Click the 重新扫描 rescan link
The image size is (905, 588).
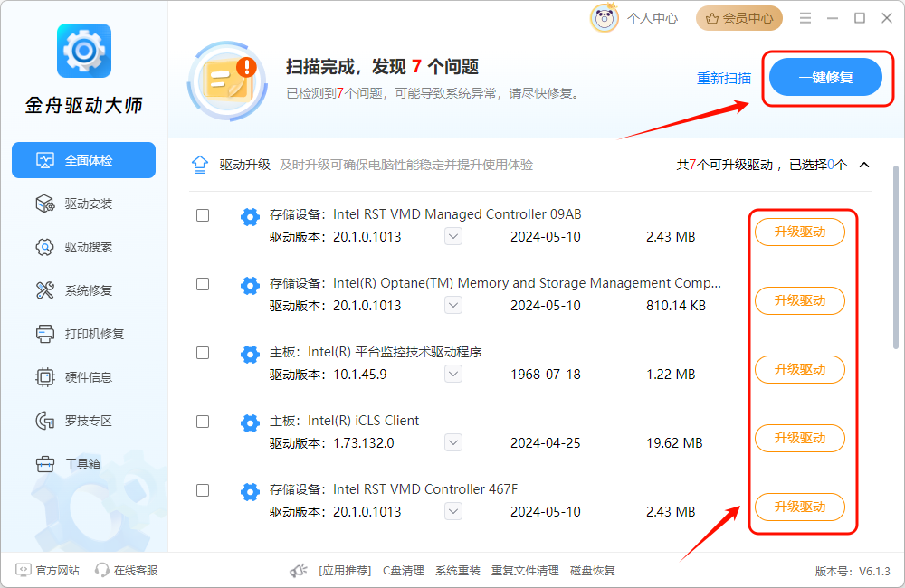click(723, 78)
